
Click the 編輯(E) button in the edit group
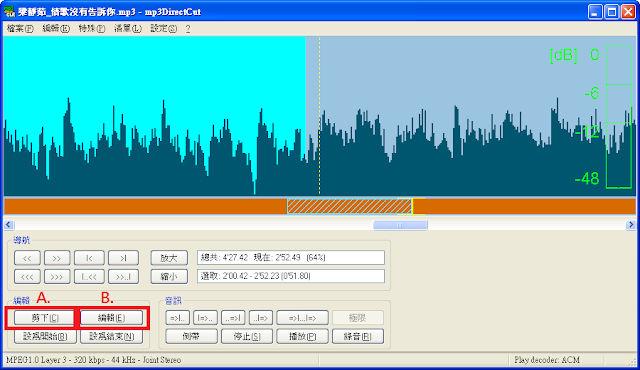click(x=111, y=318)
